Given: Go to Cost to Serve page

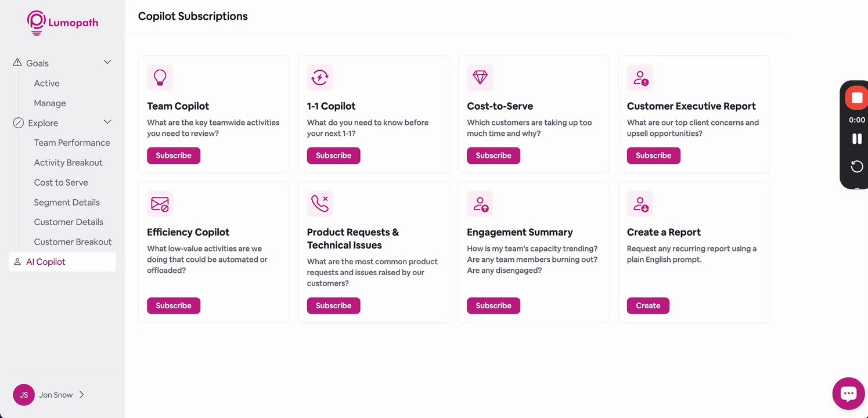Looking at the screenshot, I should tap(61, 182).
